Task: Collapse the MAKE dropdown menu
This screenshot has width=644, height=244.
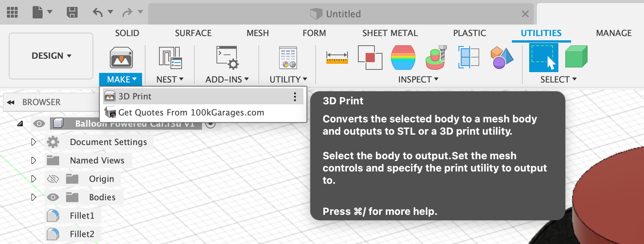Action: click(x=121, y=79)
